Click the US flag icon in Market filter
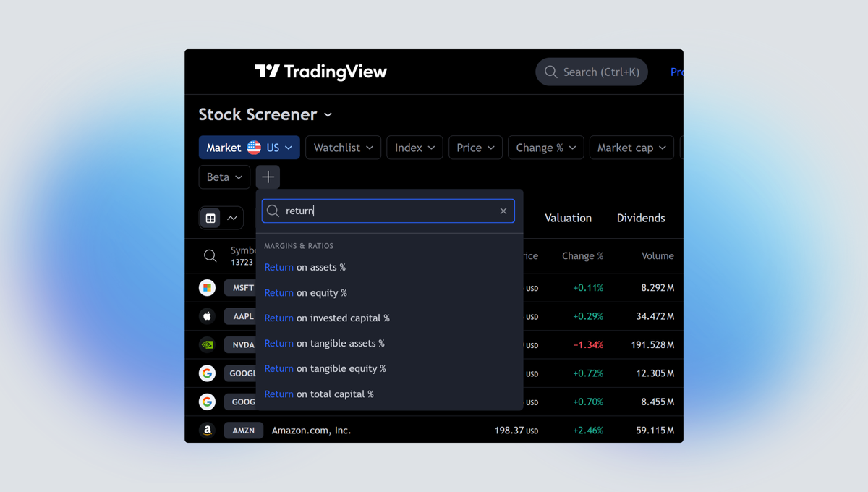Viewport: 868px width, 492px height. click(254, 148)
